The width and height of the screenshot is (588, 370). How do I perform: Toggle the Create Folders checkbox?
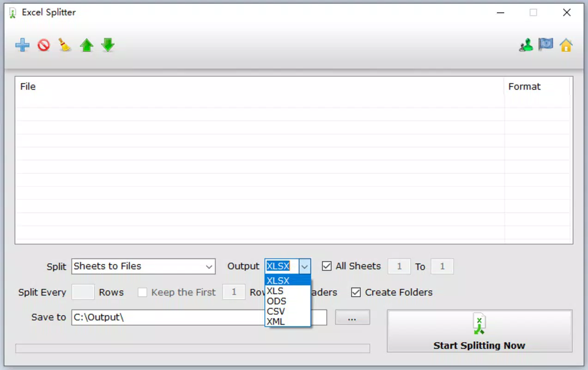(356, 292)
